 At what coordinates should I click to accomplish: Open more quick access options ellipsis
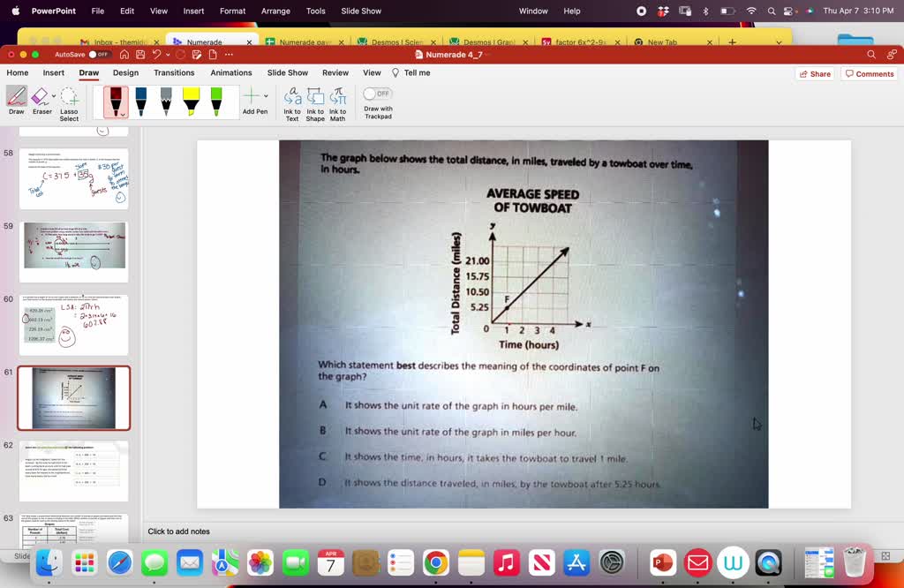229,54
